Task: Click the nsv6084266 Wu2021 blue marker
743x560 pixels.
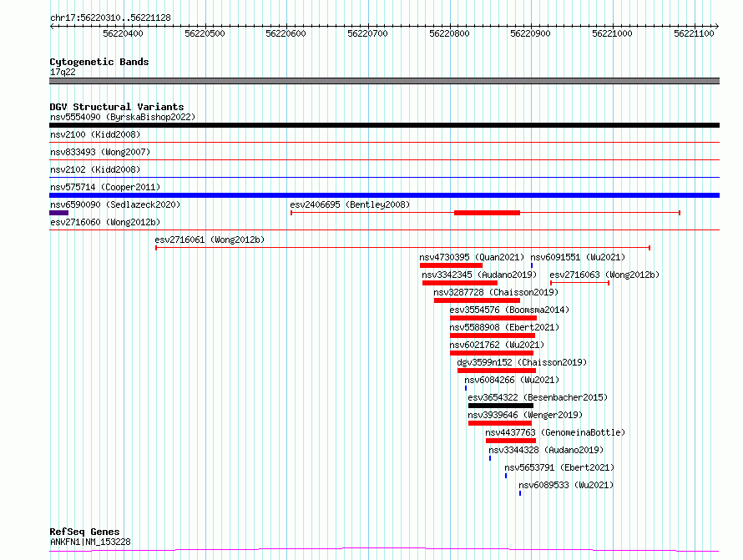Action: [x=466, y=388]
